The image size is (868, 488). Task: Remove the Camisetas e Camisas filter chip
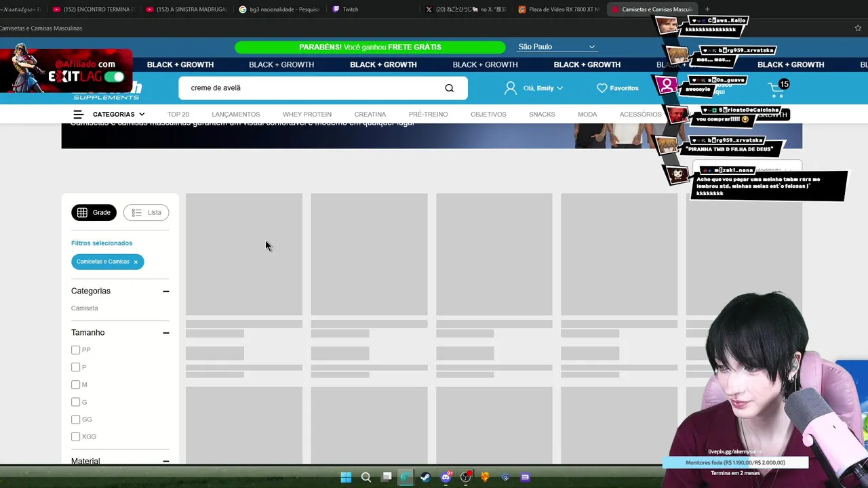pyautogui.click(x=136, y=262)
